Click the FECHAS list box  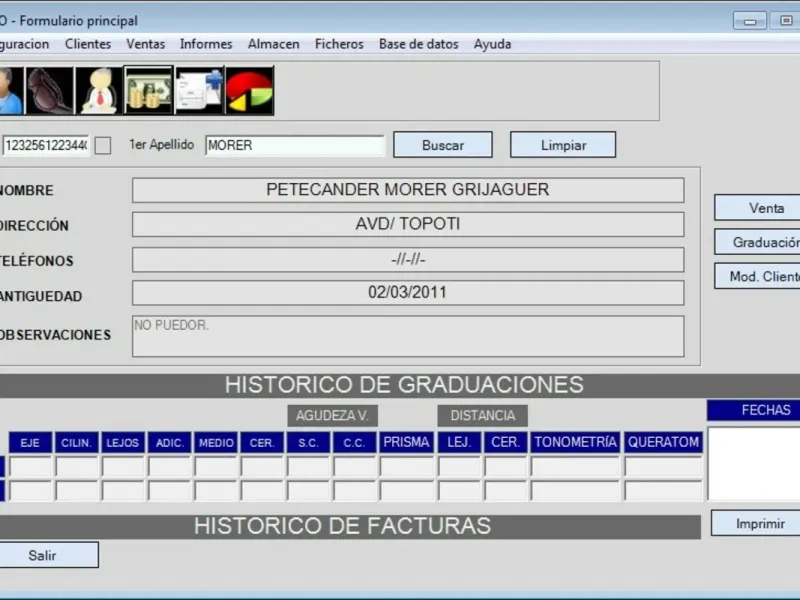tap(754, 464)
